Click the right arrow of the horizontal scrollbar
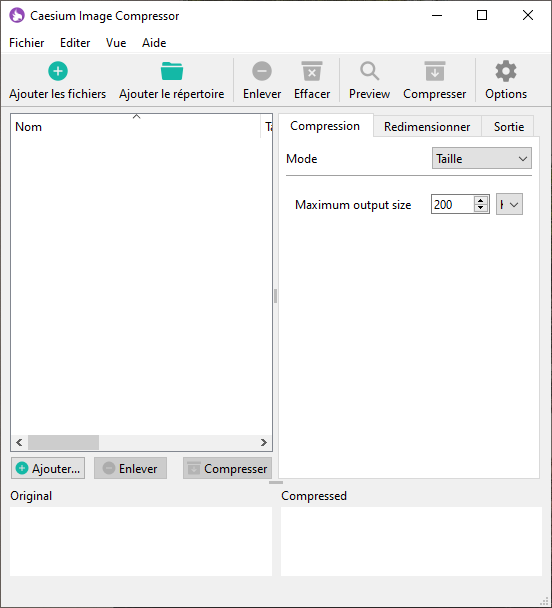This screenshot has width=552, height=608. pyautogui.click(x=264, y=442)
